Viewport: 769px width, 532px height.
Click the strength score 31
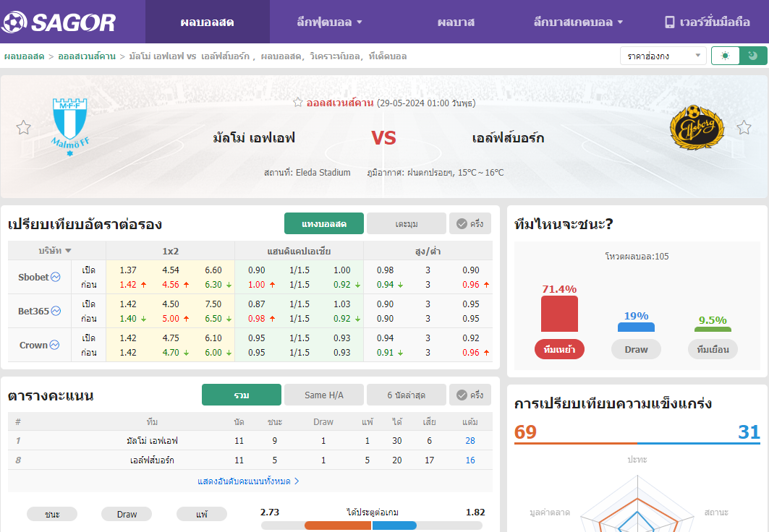click(749, 432)
